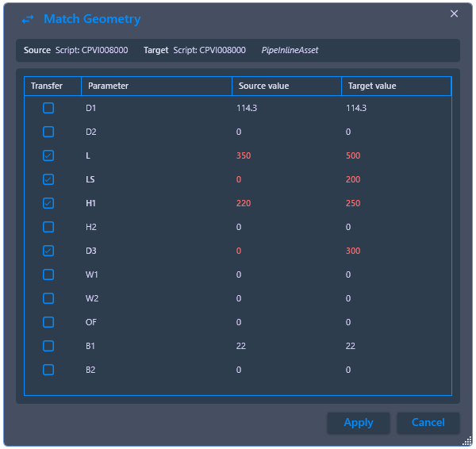Enable transfer for parameter D1
Image resolution: width=476 pixels, height=449 pixels.
[48, 108]
